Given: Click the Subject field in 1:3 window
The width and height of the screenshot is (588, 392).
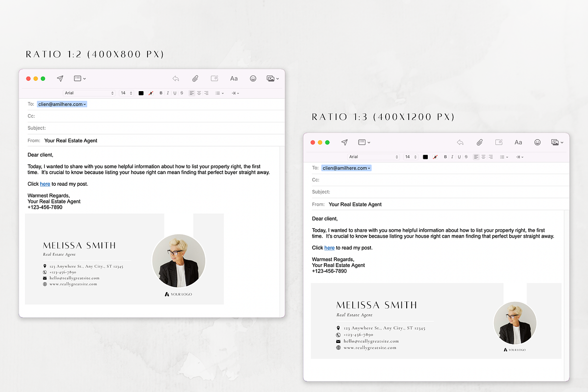Looking at the screenshot, I should 441,192.
